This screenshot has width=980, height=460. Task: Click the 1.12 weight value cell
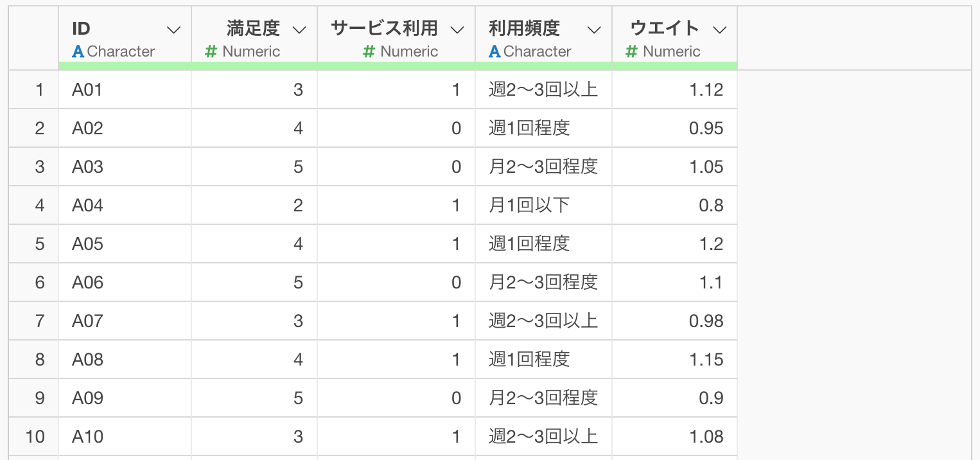706,90
